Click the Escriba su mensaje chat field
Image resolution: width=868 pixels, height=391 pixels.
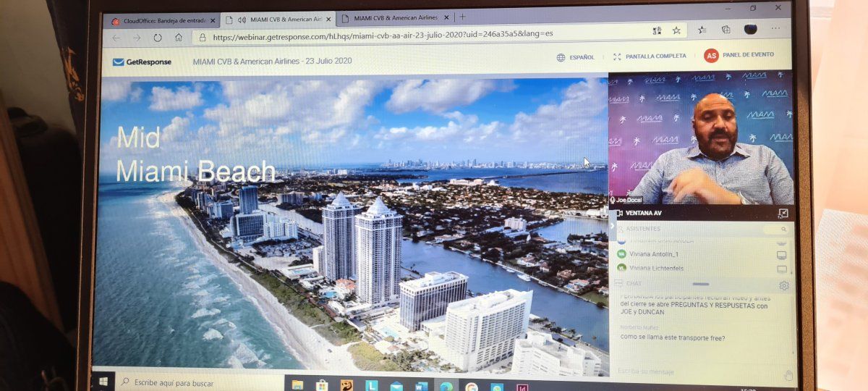(694, 371)
